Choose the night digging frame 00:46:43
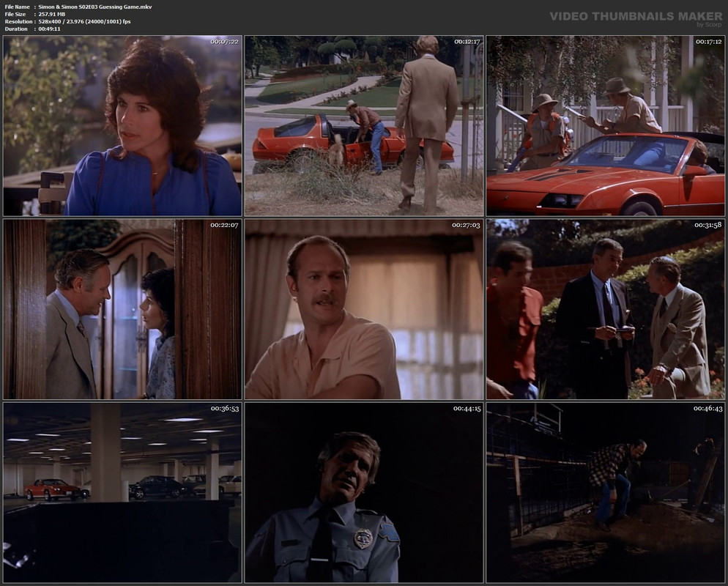Image resolution: width=728 pixels, height=586 pixels. 606,493
